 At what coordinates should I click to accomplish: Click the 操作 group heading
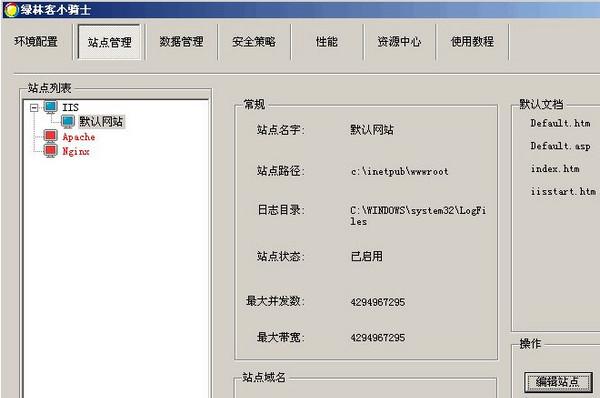(x=530, y=344)
